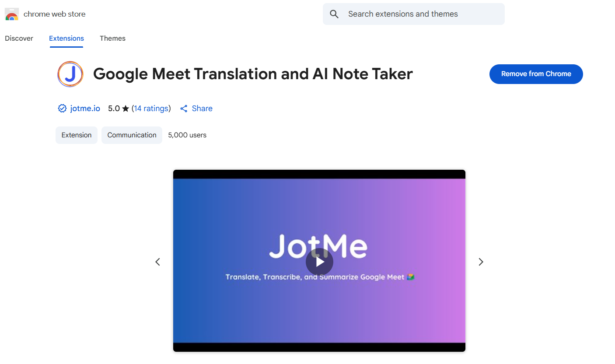Screen dimensions: 615x364
Task: Click the 5,000 users text
Action: 187,135
